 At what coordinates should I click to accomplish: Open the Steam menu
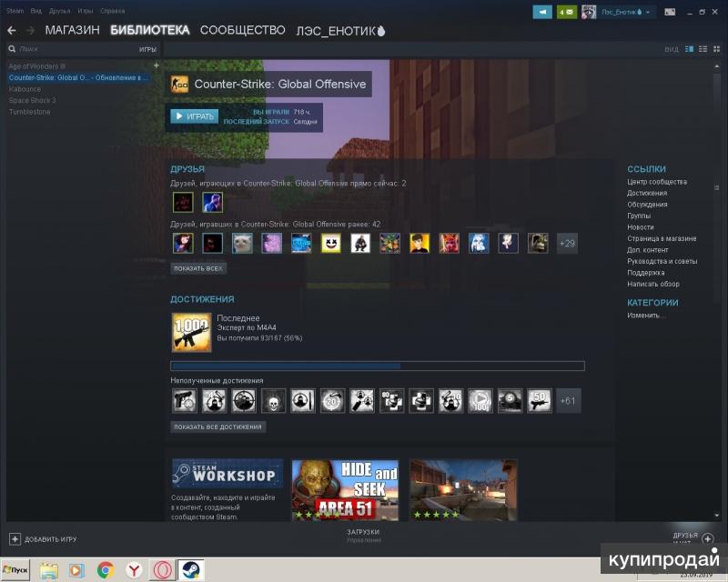(x=15, y=11)
